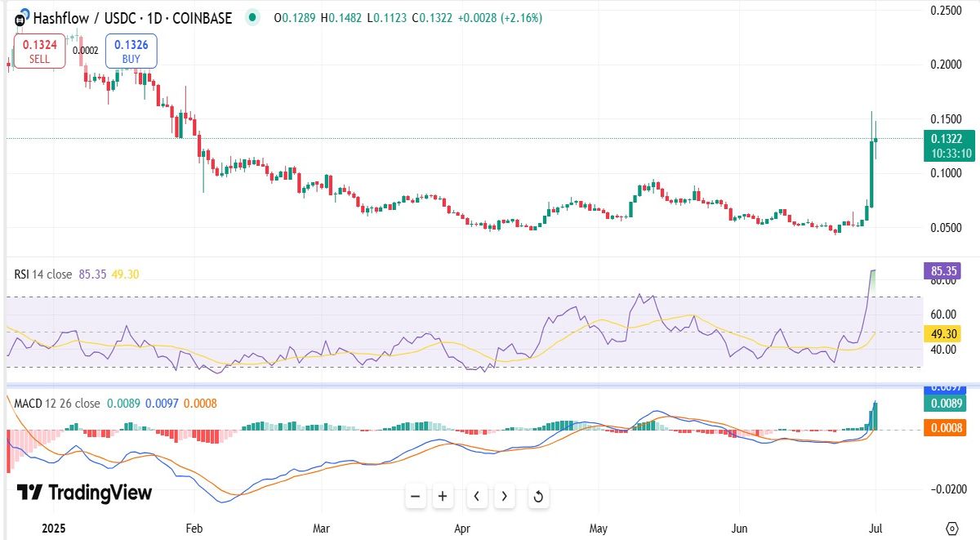Click the RSI average tag 49.30
980x540 pixels.
pos(942,333)
